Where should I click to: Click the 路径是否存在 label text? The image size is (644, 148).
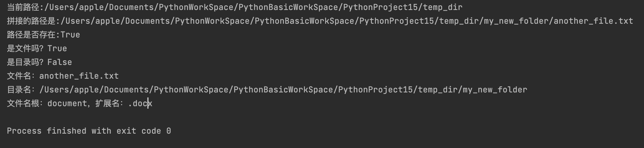point(31,35)
